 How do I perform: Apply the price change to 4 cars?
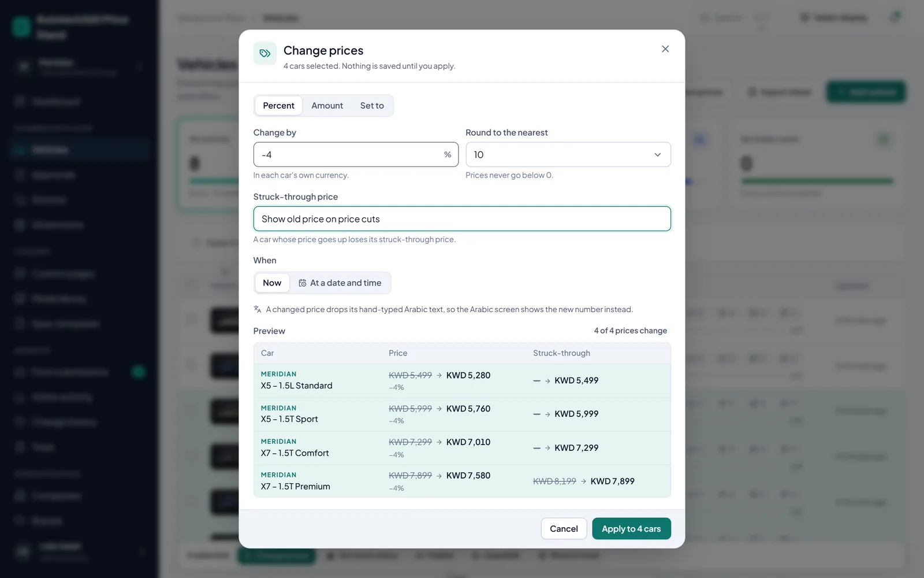click(x=631, y=529)
